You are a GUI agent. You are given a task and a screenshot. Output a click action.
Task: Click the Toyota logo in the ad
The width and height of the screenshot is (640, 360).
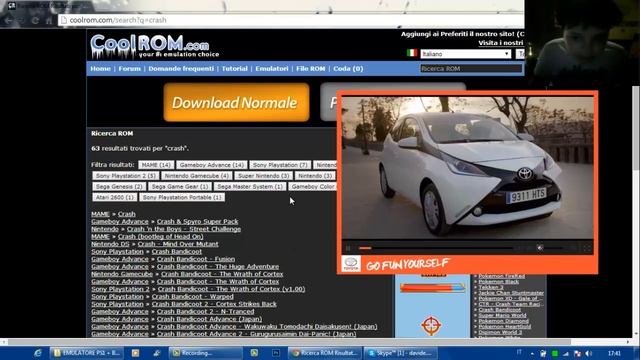(351, 264)
